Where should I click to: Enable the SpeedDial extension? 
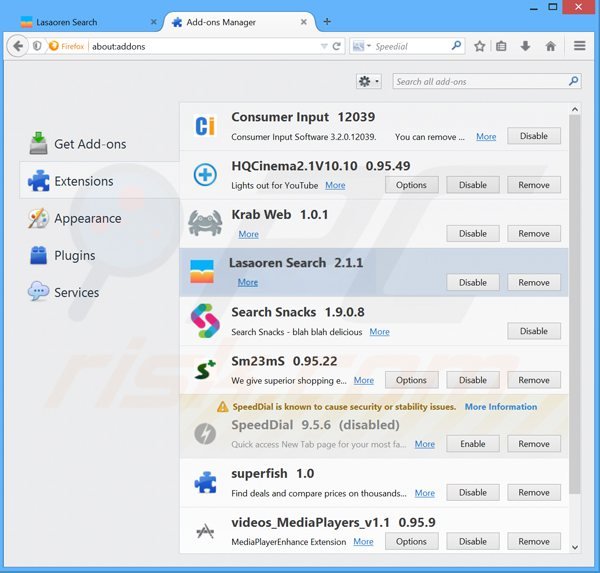click(x=473, y=444)
